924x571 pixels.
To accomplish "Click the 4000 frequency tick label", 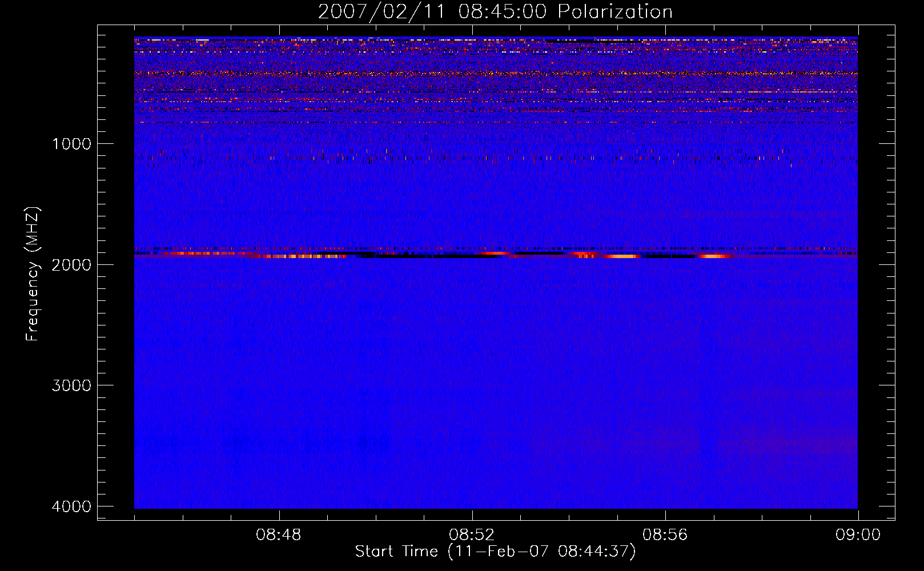I will pos(71,506).
